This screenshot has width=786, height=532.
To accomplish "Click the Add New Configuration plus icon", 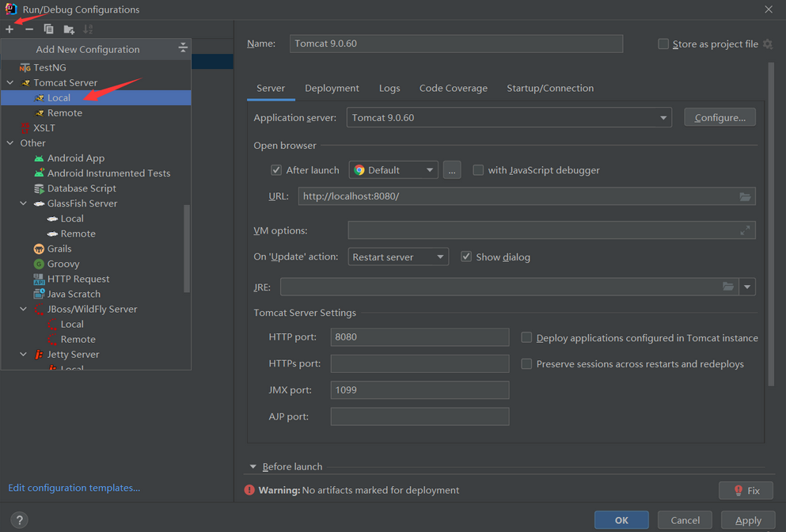I will click(9, 29).
